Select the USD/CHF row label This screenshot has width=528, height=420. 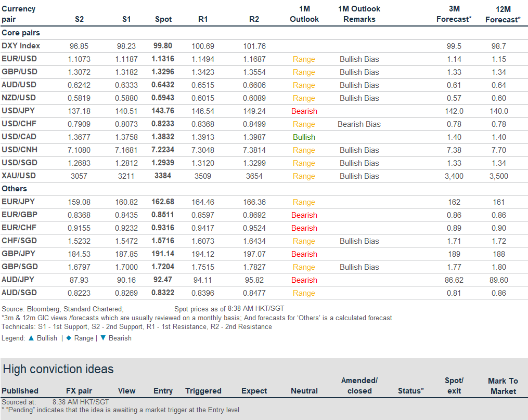click(x=19, y=124)
